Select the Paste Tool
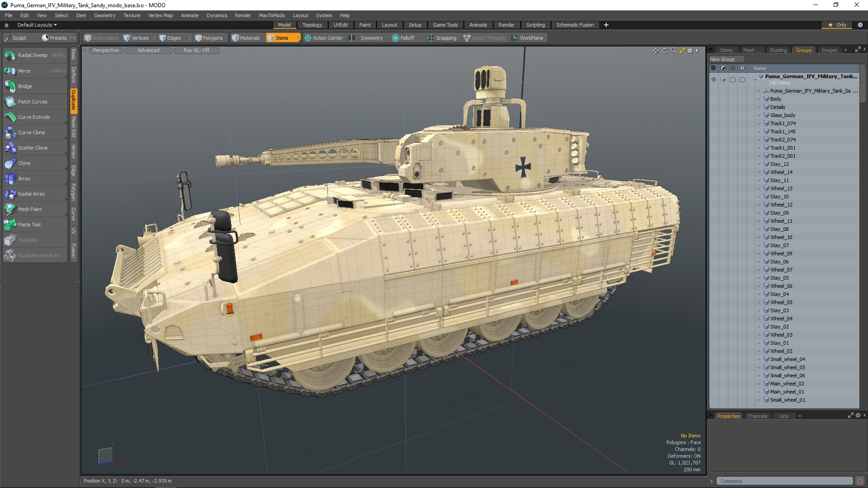Image resolution: width=868 pixels, height=488 pixels. [x=35, y=225]
